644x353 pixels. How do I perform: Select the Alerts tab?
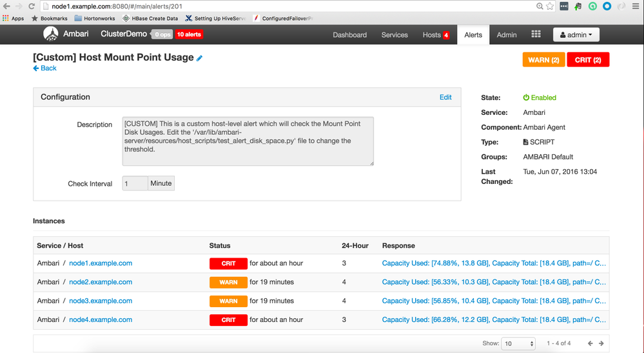click(473, 35)
